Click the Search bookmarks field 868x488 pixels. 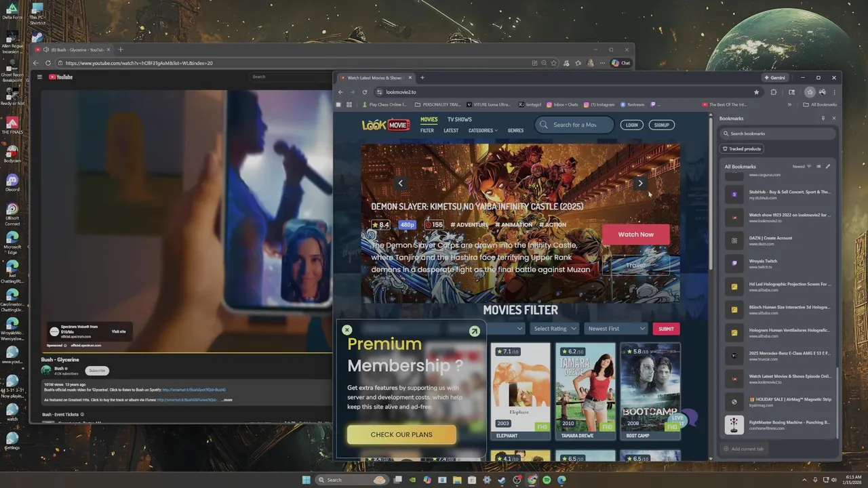(x=778, y=134)
